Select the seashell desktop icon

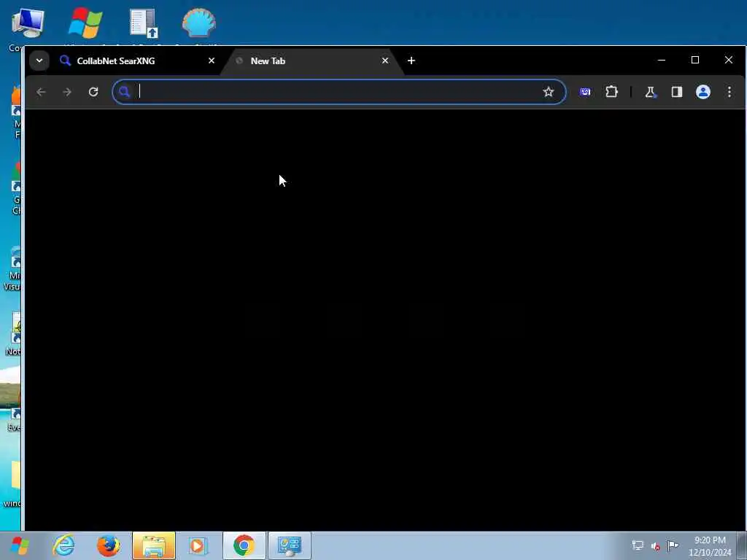(199, 24)
